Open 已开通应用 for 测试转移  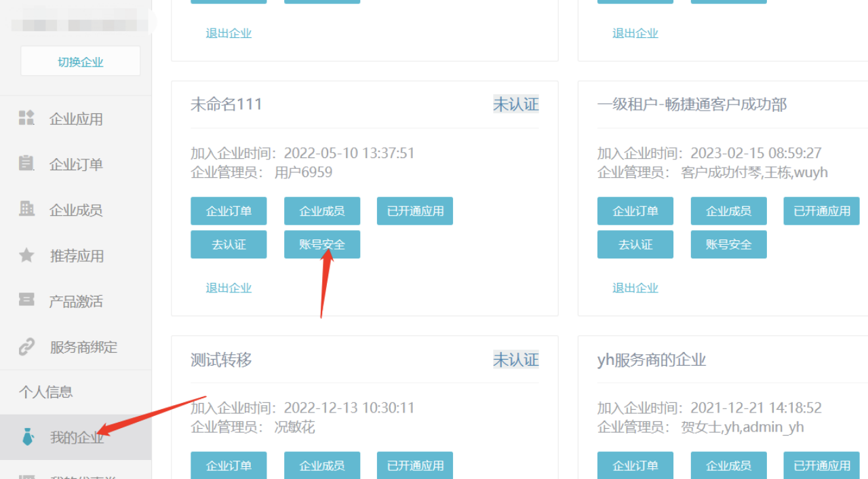pos(415,465)
